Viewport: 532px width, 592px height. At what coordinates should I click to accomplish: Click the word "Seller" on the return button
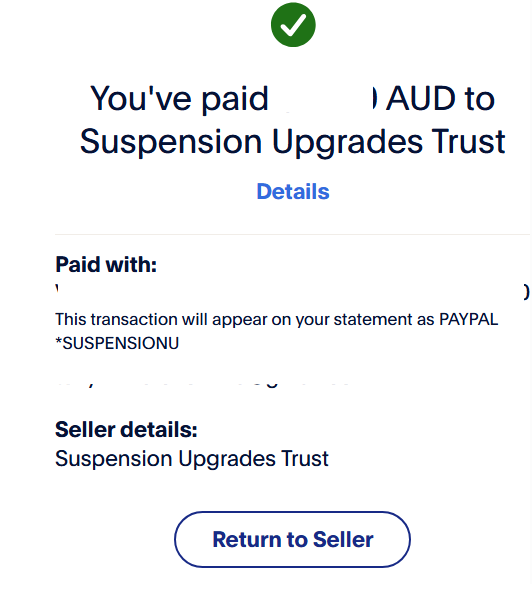[343, 539]
